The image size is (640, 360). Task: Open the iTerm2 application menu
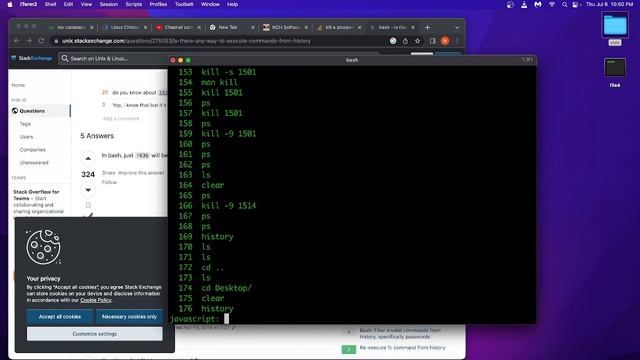coord(29,4)
